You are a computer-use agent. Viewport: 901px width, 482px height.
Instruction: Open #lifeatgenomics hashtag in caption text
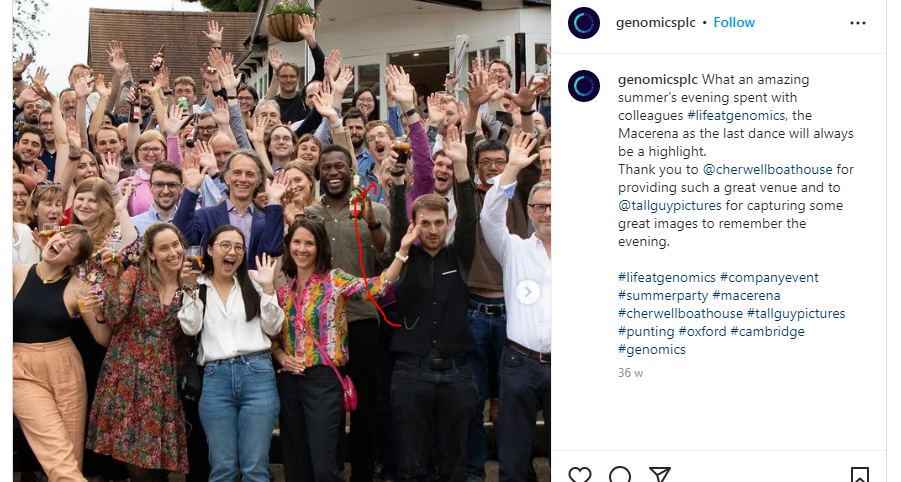coord(737,115)
